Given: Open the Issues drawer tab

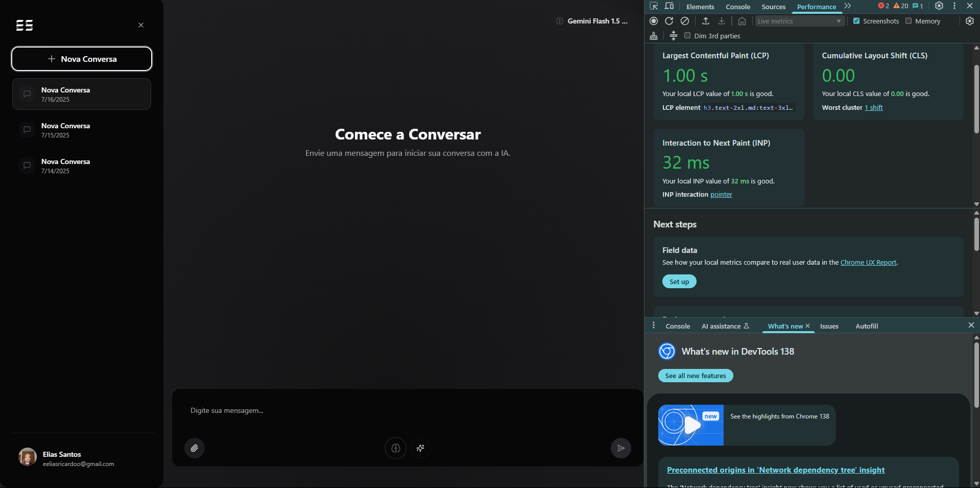Looking at the screenshot, I should pyautogui.click(x=829, y=326).
